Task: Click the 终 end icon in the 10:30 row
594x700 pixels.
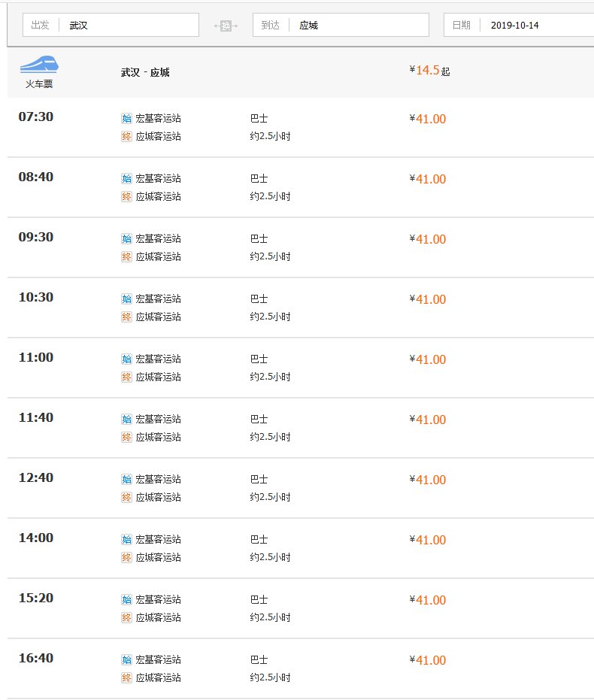Action: click(x=126, y=317)
